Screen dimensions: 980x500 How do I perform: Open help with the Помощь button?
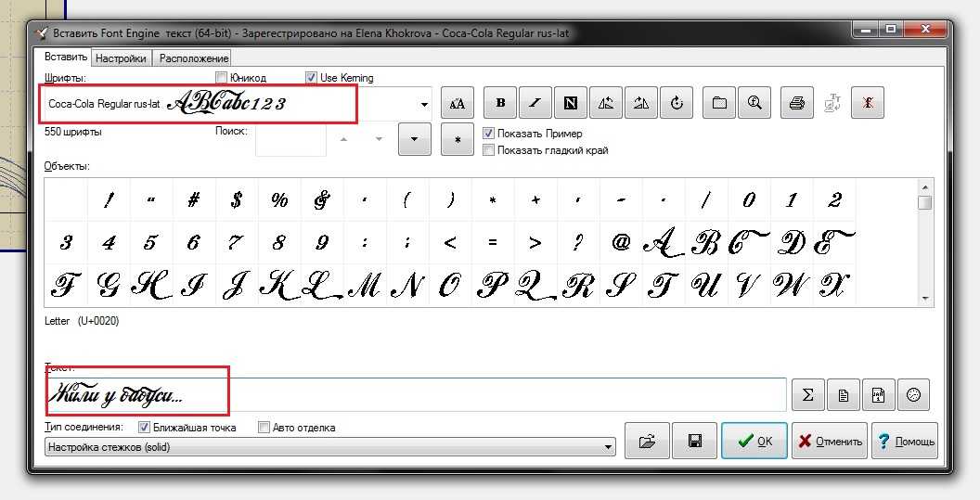[905, 441]
